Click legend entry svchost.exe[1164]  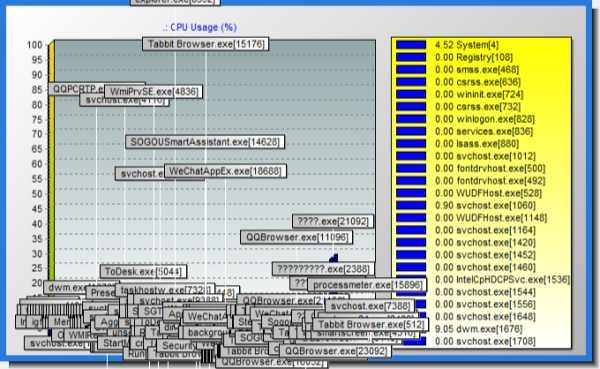(x=485, y=230)
